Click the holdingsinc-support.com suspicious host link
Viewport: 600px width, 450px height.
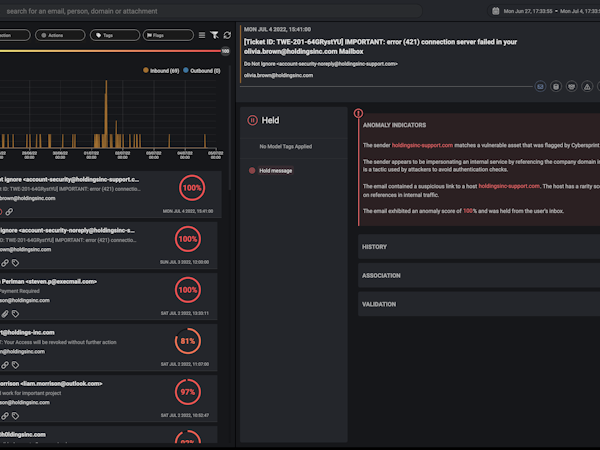(509, 186)
